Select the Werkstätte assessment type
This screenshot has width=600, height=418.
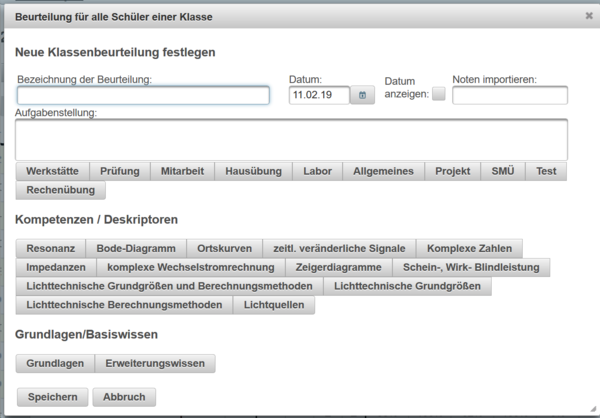point(53,171)
